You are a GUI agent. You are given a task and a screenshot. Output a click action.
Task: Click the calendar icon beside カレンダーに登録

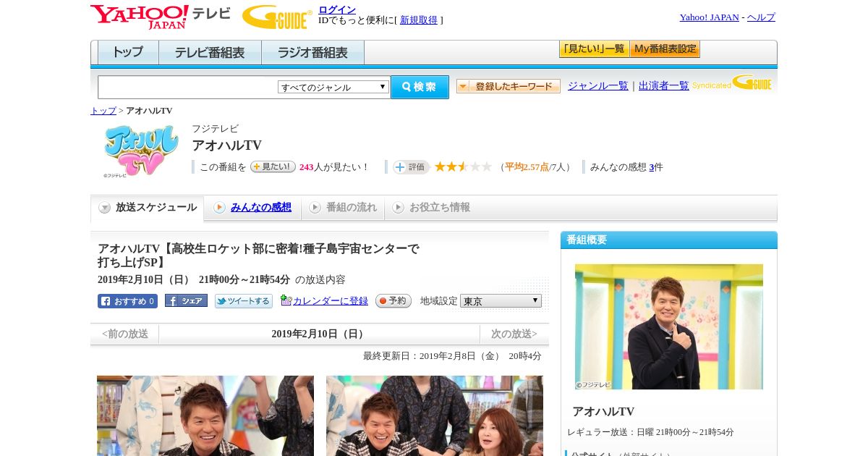[286, 300]
